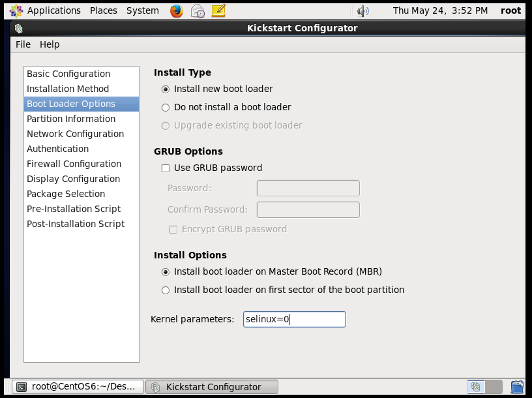Select Basic Configuration section
Screen dimensions: 532x398
(x=81, y=74)
